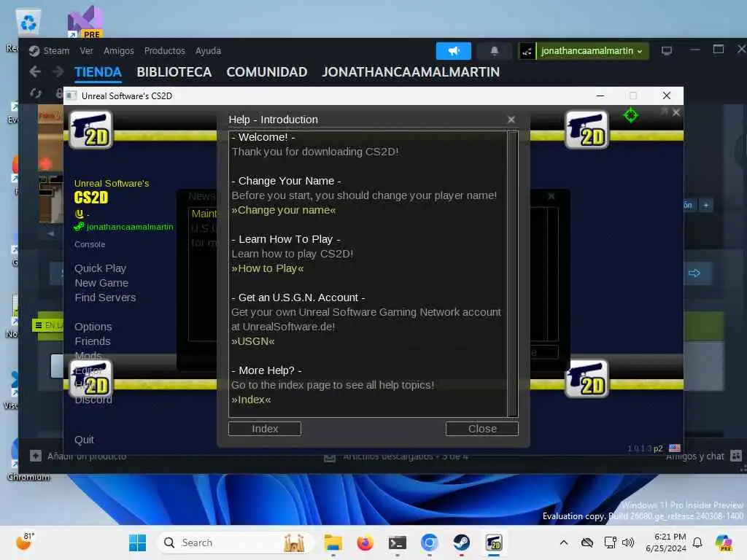Open the 6:21 PM clock and calendar
Image resolution: width=747 pixels, height=560 pixels.
(x=665, y=542)
